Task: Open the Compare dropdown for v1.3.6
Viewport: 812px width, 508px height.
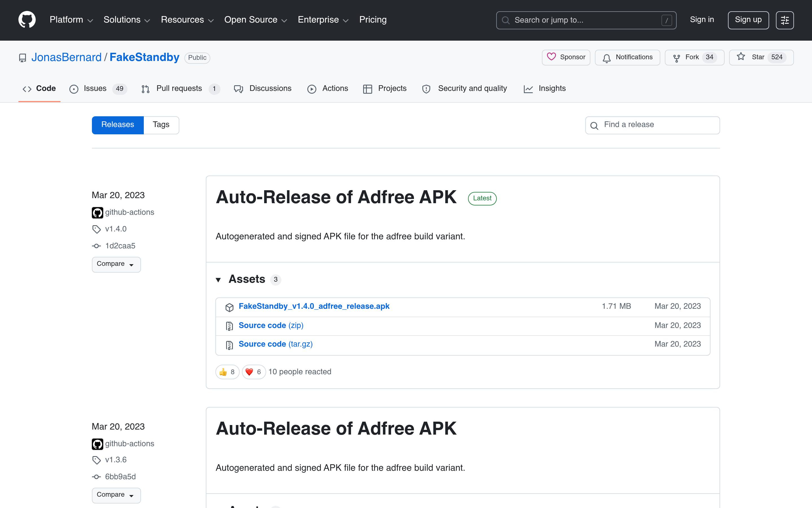Action: pyautogui.click(x=116, y=495)
